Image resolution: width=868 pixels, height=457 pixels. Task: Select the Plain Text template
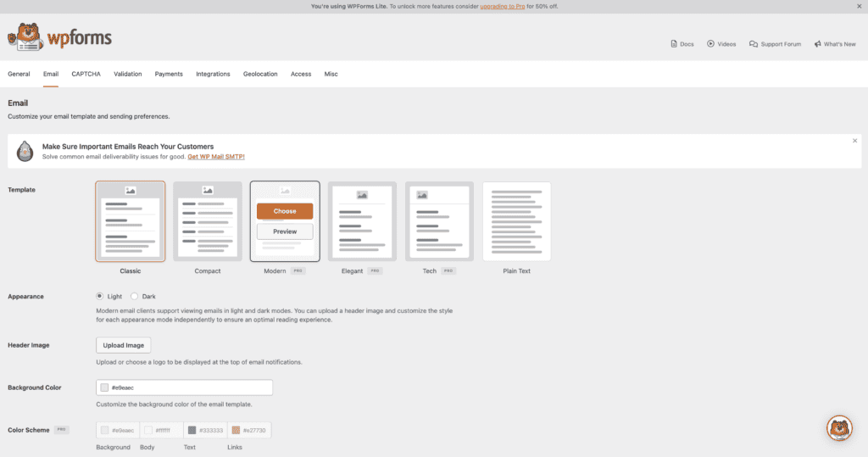[516, 221]
